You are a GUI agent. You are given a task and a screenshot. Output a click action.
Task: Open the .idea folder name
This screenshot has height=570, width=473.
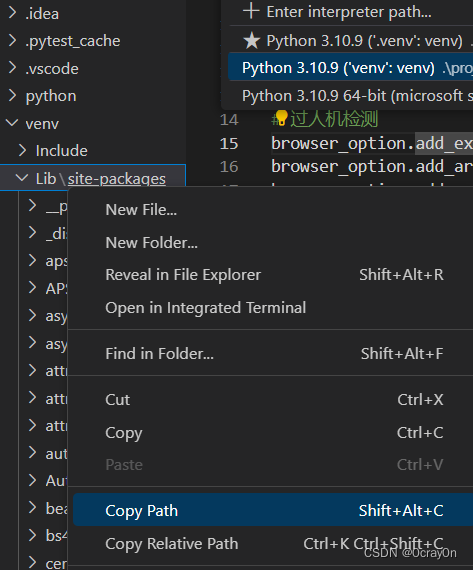point(42,13)
